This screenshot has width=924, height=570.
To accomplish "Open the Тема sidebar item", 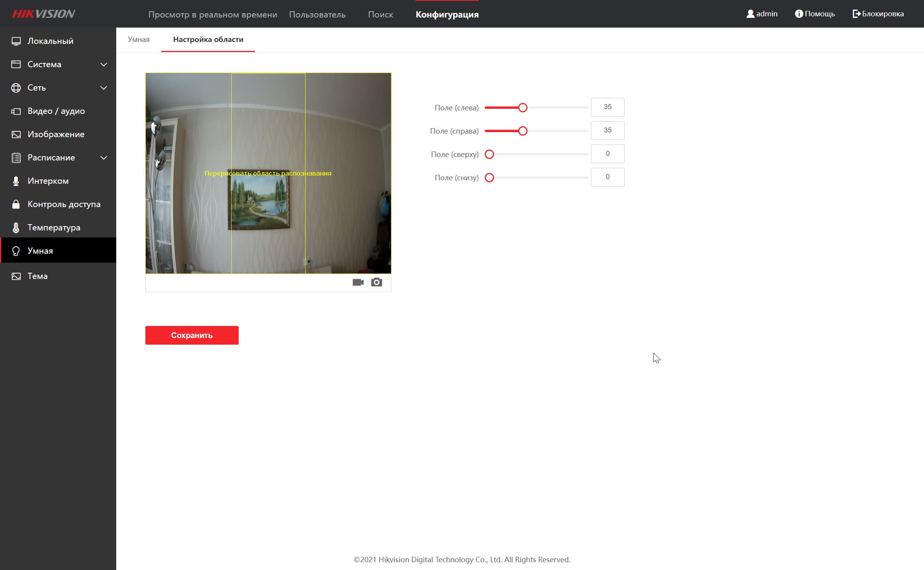I will (37, 276).
